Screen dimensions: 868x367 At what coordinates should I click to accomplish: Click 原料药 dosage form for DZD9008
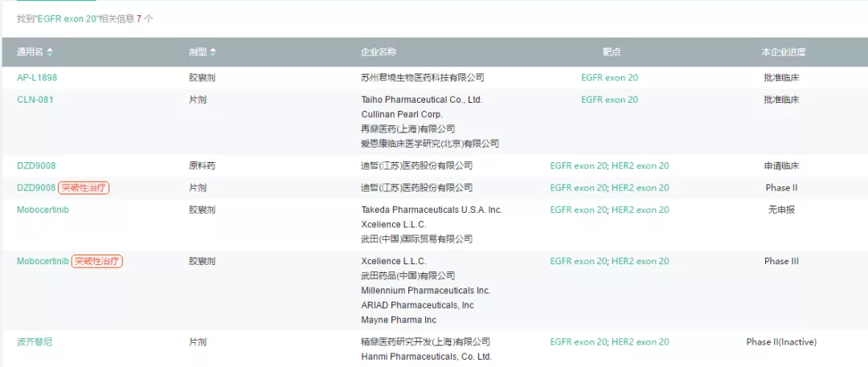202,165
